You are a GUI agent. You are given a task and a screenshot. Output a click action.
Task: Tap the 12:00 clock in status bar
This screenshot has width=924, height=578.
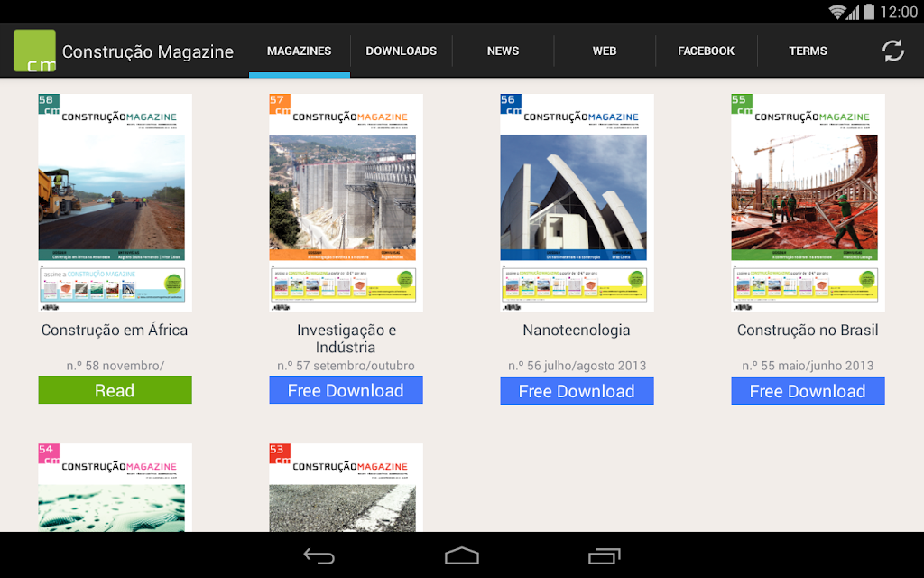pyautogui.click(x=899, y=12)
